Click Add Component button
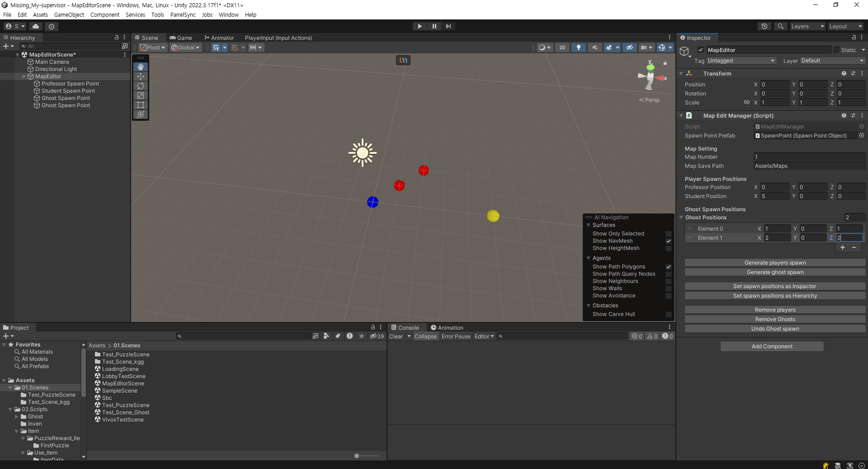Viewport: 868px width, 469px height. [x=772, y=346]
